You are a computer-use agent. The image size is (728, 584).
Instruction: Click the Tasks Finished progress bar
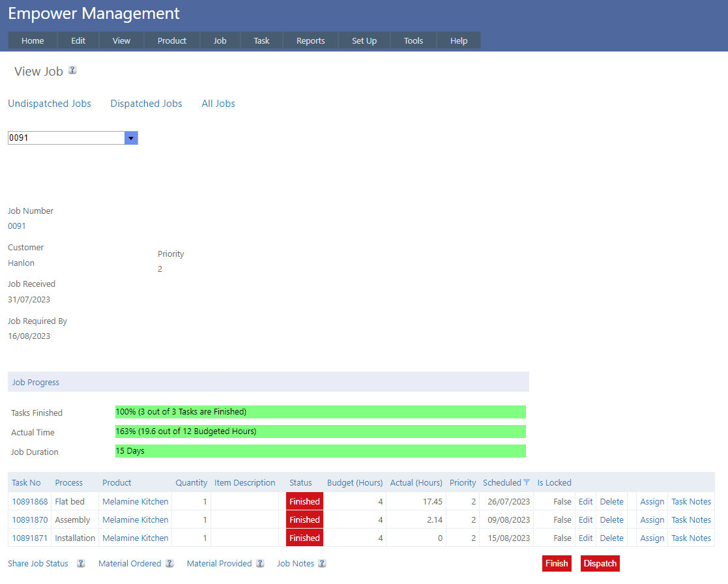[x=320, y=412]
